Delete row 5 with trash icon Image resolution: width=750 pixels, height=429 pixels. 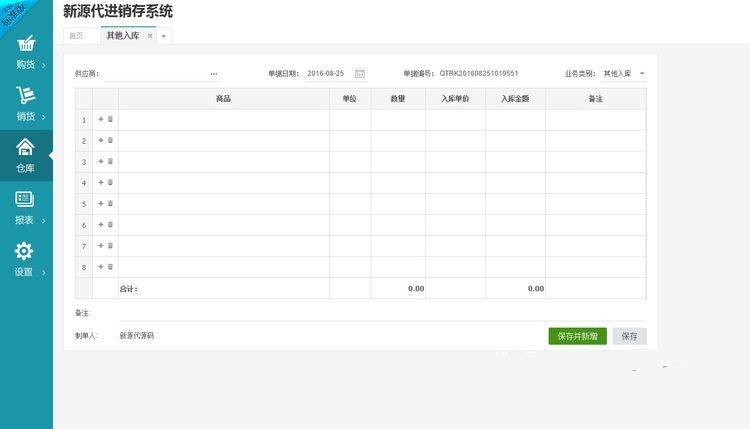tap(110, 203)
